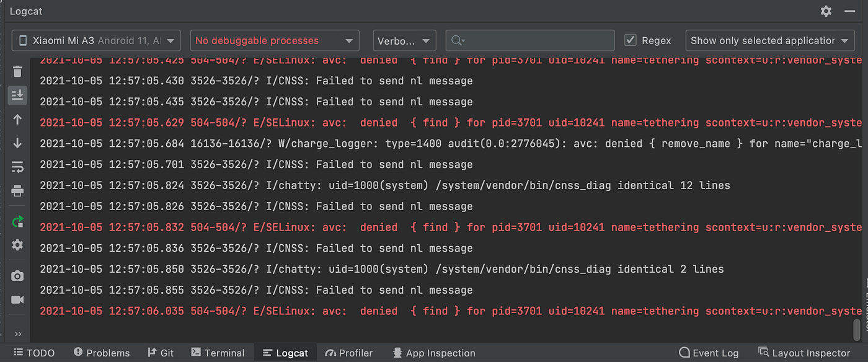Viewport: 868px width, 362px height.
Task: Click inside the logcat search field
Action: tap(530, 40)
